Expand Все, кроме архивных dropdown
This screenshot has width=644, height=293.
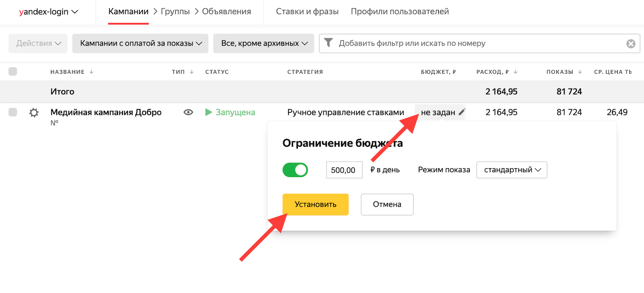click(x=263, y=43)
